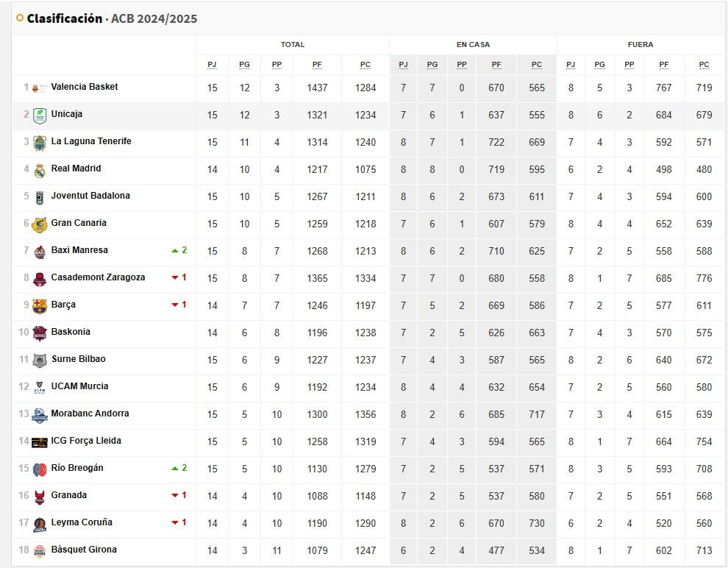Image resolution: width=728 pixels, height=568 pixels.
Task: Click the Leyma Coruña logo
Action: [40, 525]
